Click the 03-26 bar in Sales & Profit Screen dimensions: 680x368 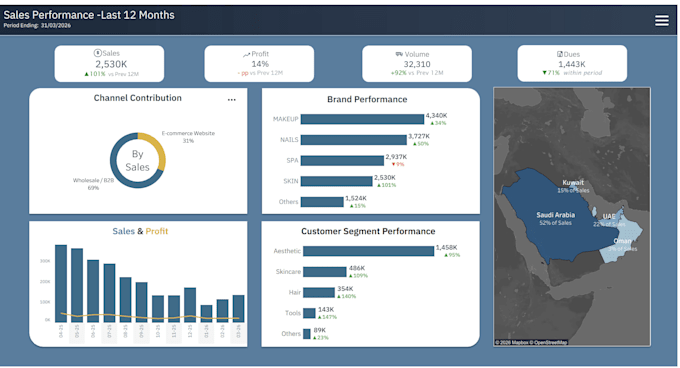tap(239, 309)
